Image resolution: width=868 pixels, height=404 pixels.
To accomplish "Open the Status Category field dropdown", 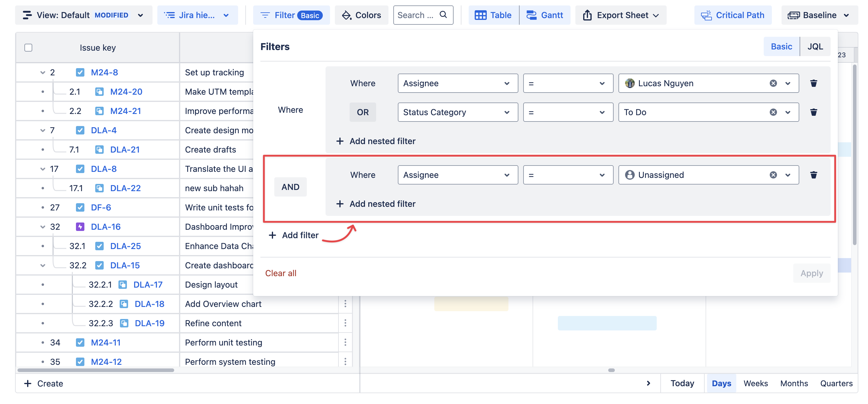I will pos(457,112).
